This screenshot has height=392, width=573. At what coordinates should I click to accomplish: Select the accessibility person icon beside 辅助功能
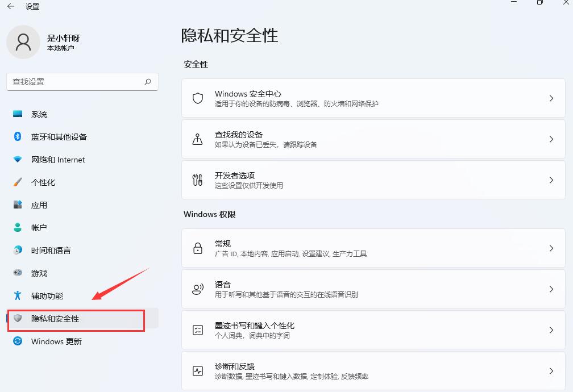[17, 296]
